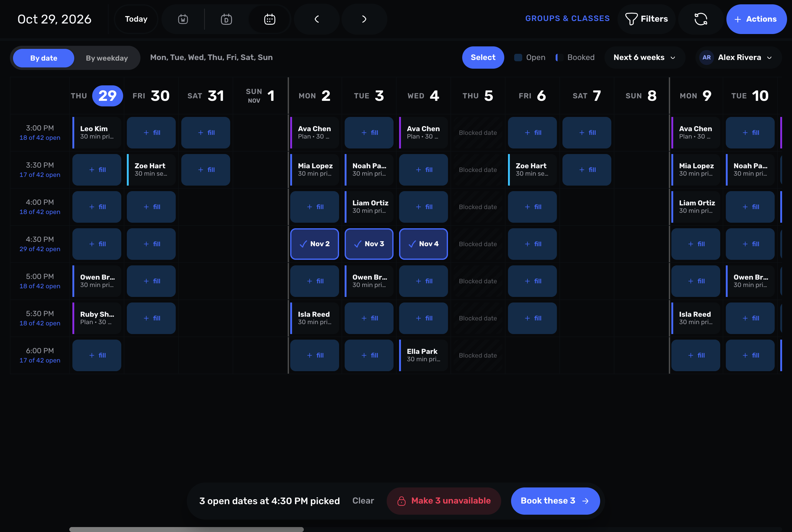Open Isla Reed appointment on Mon 2
Image resolution: width=792 pixels, height=532 pixels.
(x=315, y=318)
